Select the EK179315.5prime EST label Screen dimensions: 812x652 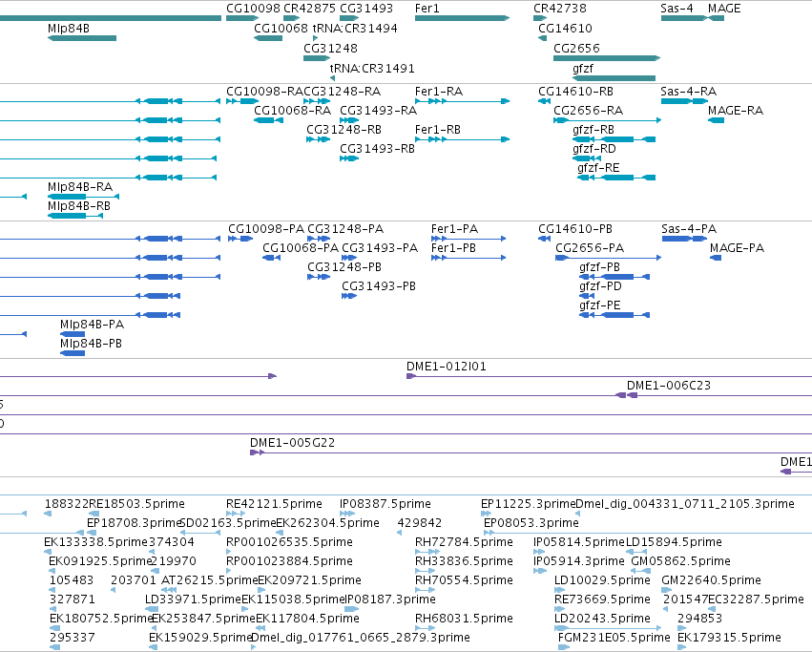pos(729,638)
